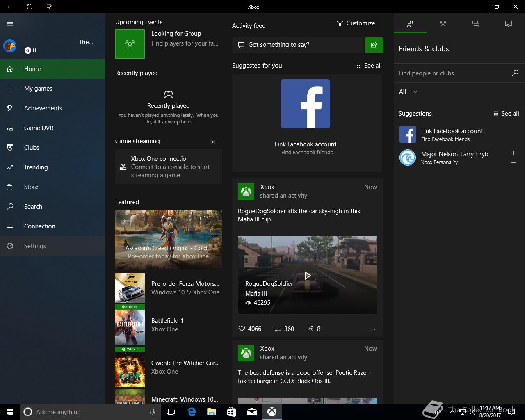This screenshot has height=420, width=525.
Task: Open File Explorer on taskbar
Action: pyautogui.click(x=211, y=412)
